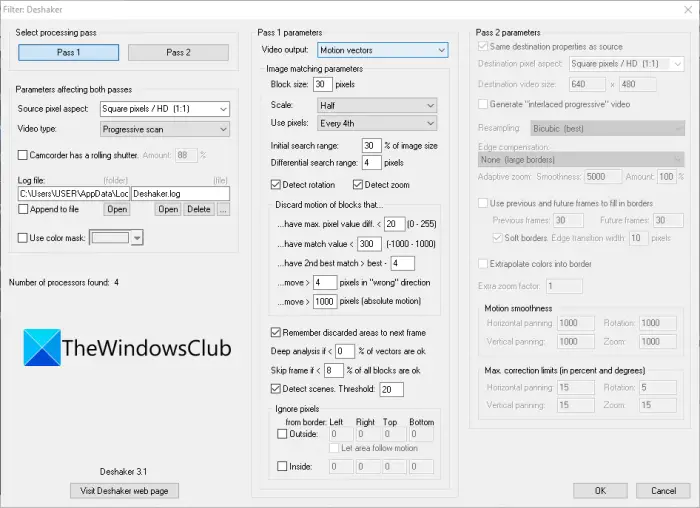
Task: Click 2nd best match field
Action: point(403,263)
